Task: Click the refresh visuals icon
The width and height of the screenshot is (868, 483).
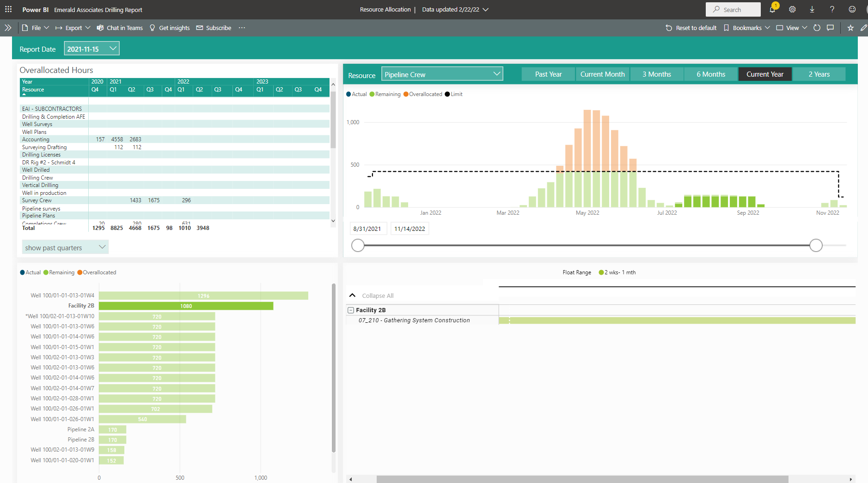Action: pyautogui.click(x=817, y=28)
